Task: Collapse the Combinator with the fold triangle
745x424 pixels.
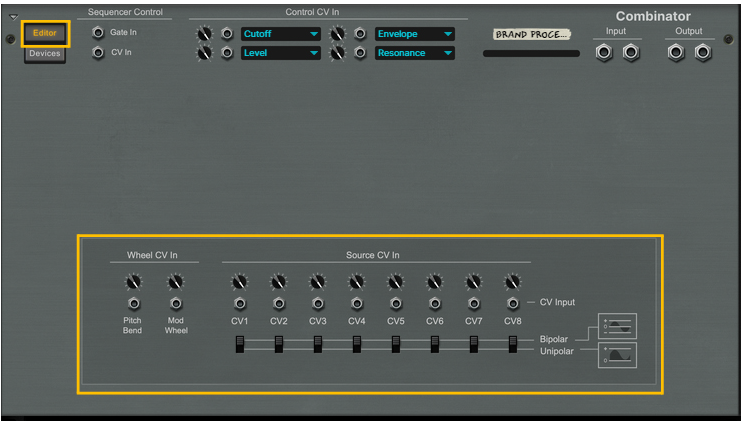Action: coord(14,18)
